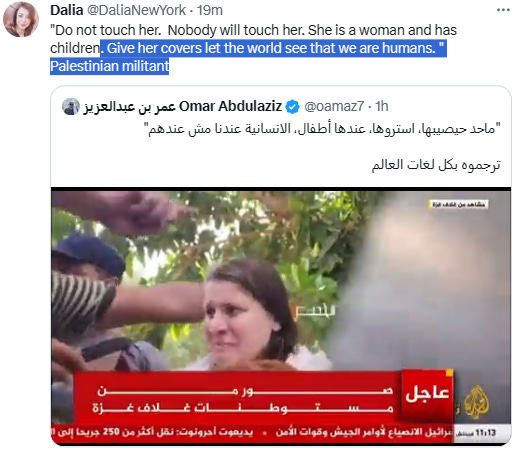Viewport: 517px width, 456px height.
Task: Open the @DaliaNewYork handle link
Action: tap(136, 10)
